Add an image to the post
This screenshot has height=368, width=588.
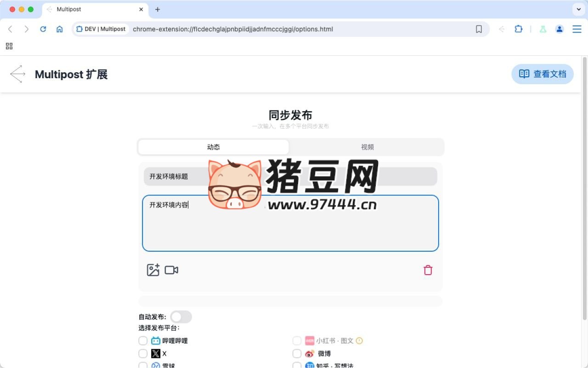click(x=153, y=270)
